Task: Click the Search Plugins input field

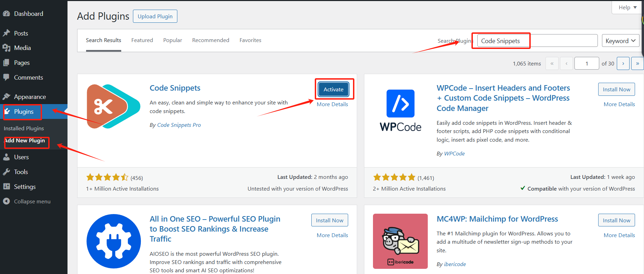Action: pyautogui.click(x=537, y=41)
